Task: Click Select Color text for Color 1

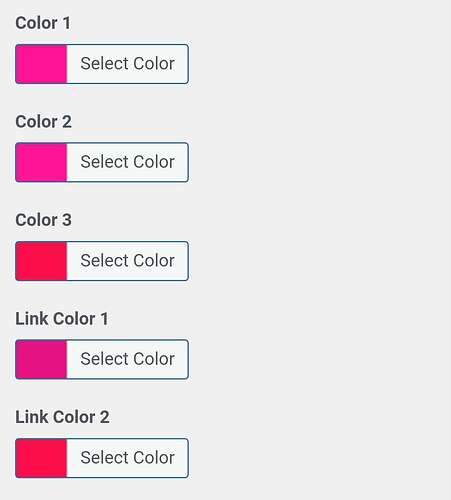Action: click(128, 64)
